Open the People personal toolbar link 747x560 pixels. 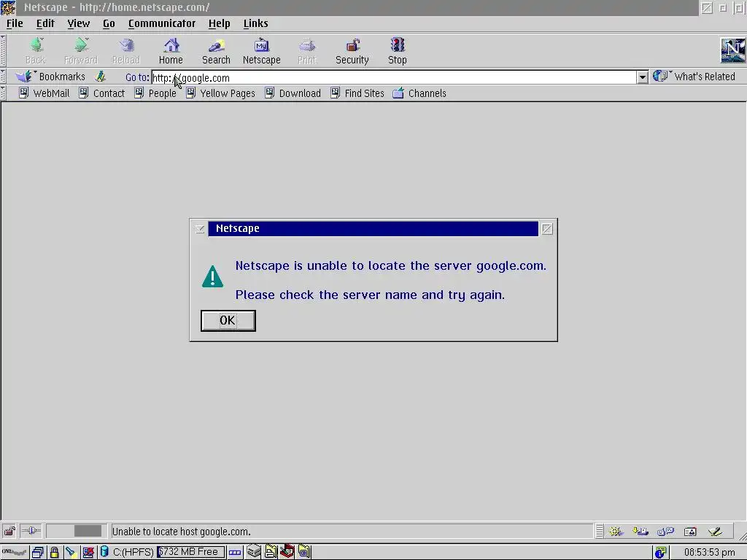pos(155,93)
